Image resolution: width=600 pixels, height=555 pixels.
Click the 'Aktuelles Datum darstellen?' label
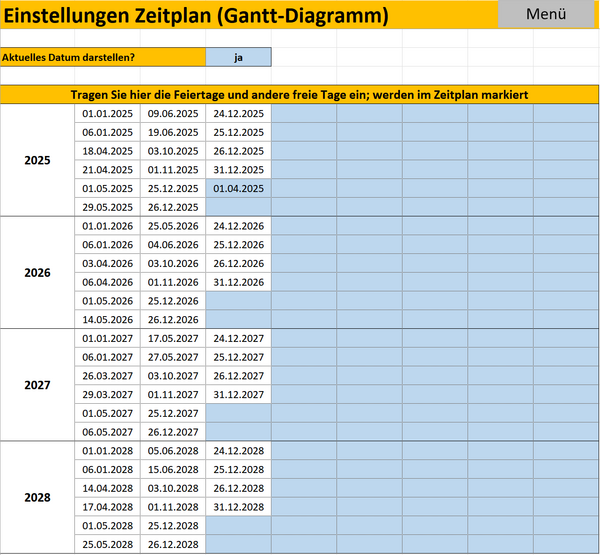click(x=103, y=57)
